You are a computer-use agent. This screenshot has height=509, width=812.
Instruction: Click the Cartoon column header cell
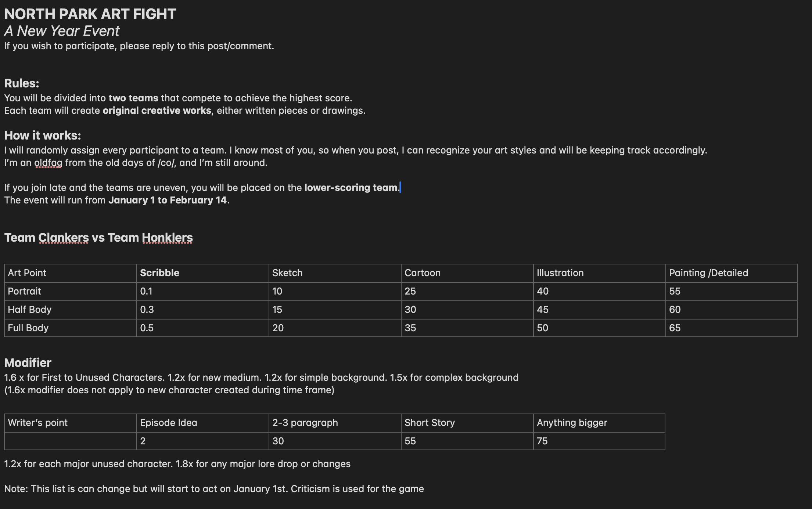tap(422, 273)
